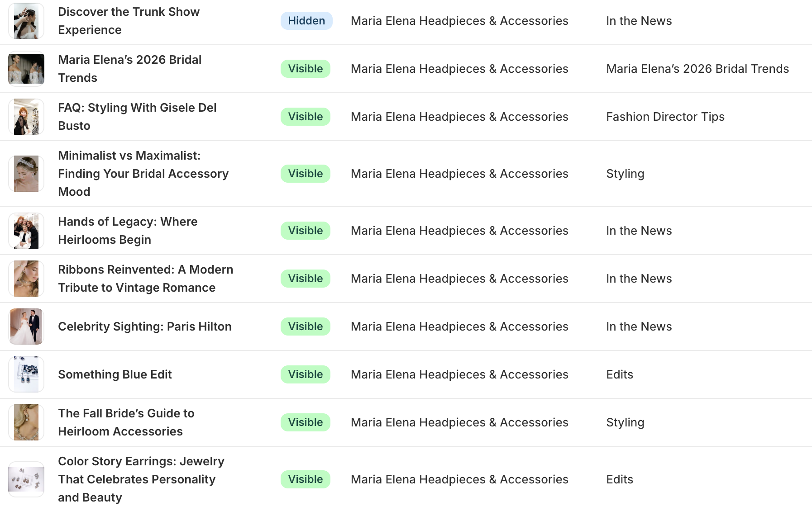This screenshot has height=511, width=812.
Task: Click the Something Blue Edit thumbnail
Action: pos(26,374)
